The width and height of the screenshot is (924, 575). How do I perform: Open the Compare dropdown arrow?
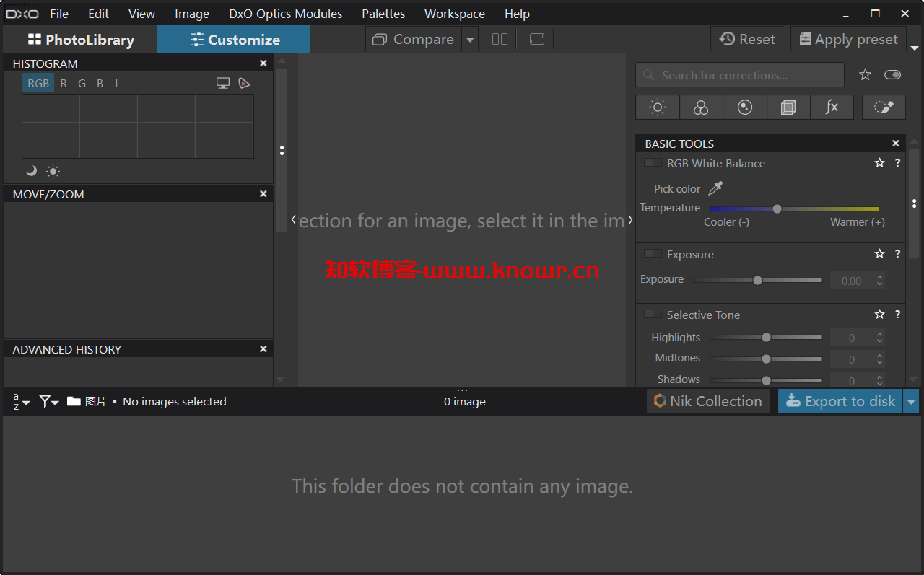(x=470, y=40)
